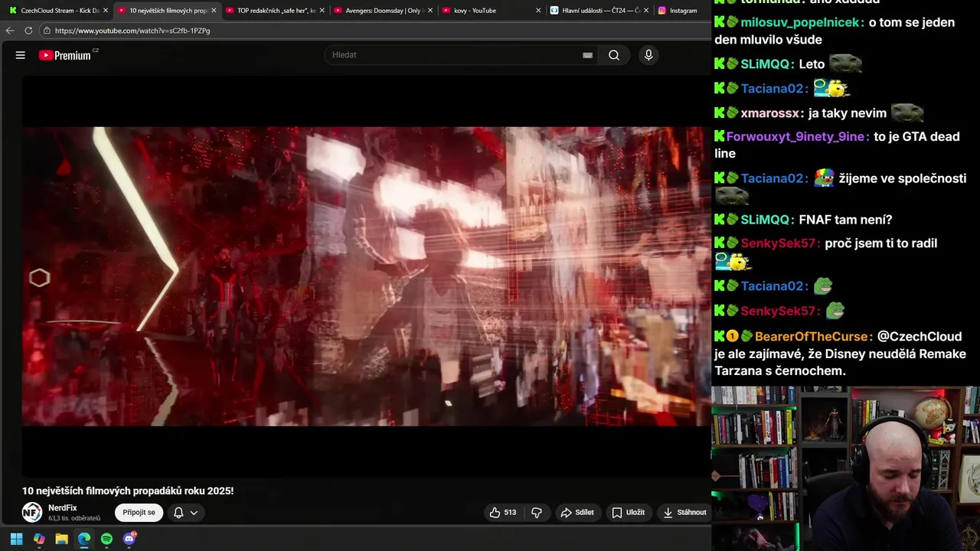The height and width of the screenshot is (551, 980).
Task: Click the streamer webcam overlay
Action: pyautogui.click(x=845, y=468)
